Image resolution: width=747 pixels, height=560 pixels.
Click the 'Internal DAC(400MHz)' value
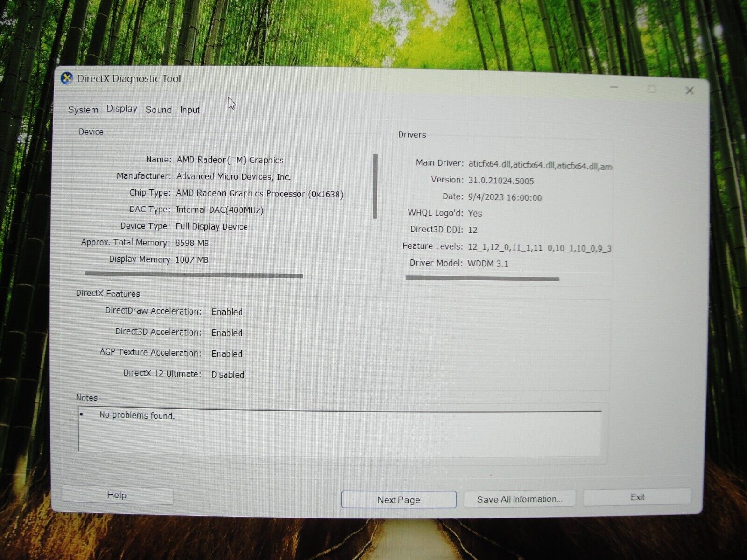point(219,210)
